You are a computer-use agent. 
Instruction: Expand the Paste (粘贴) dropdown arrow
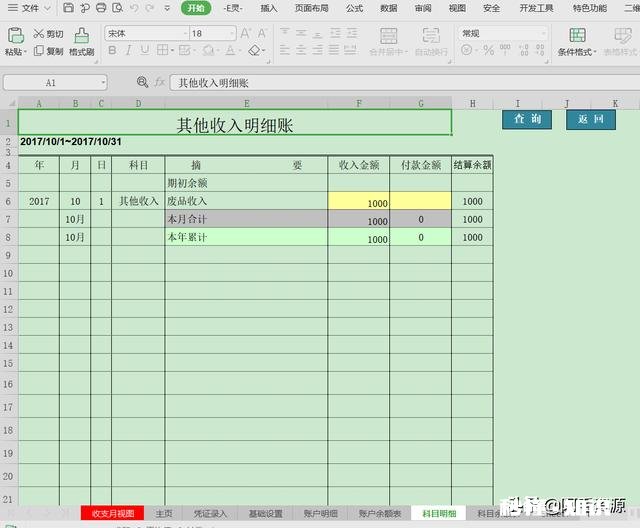coord(25,52)
